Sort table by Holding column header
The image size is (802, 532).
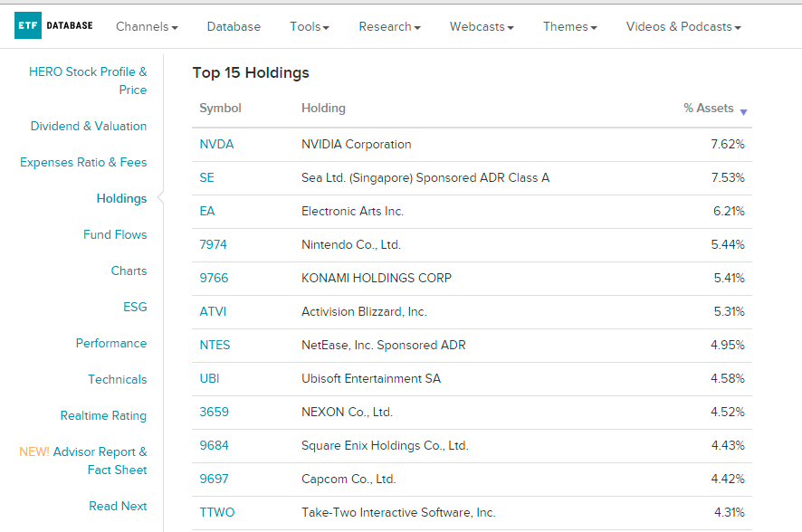(x=323, y=109)
